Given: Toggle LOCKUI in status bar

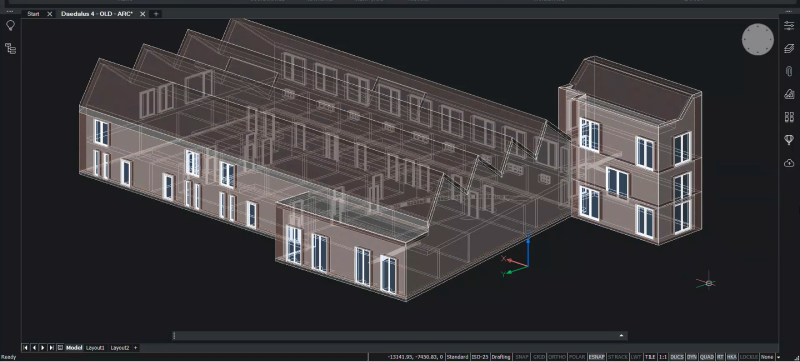Looking at the screenshot, I should pyautogui.click(x=748, y=357).
